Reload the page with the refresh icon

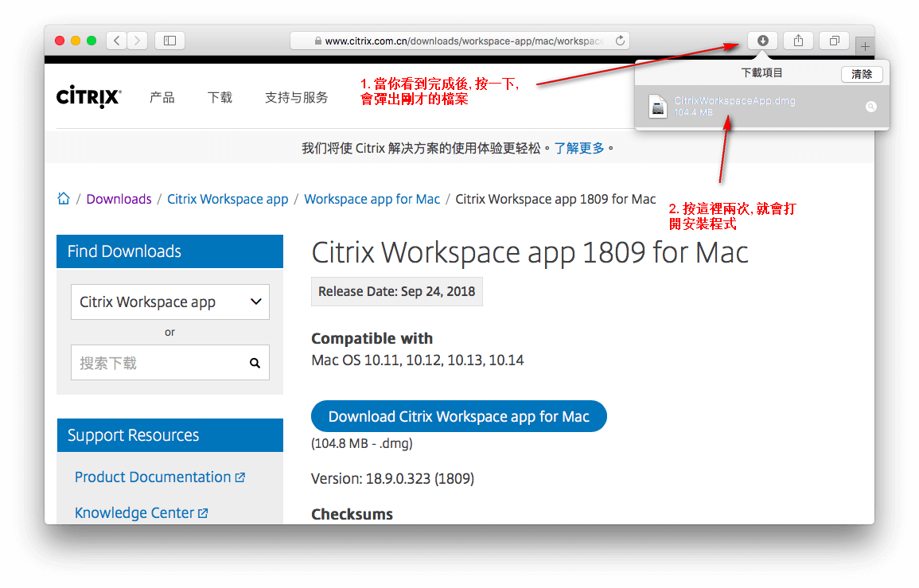click(620, 41)
